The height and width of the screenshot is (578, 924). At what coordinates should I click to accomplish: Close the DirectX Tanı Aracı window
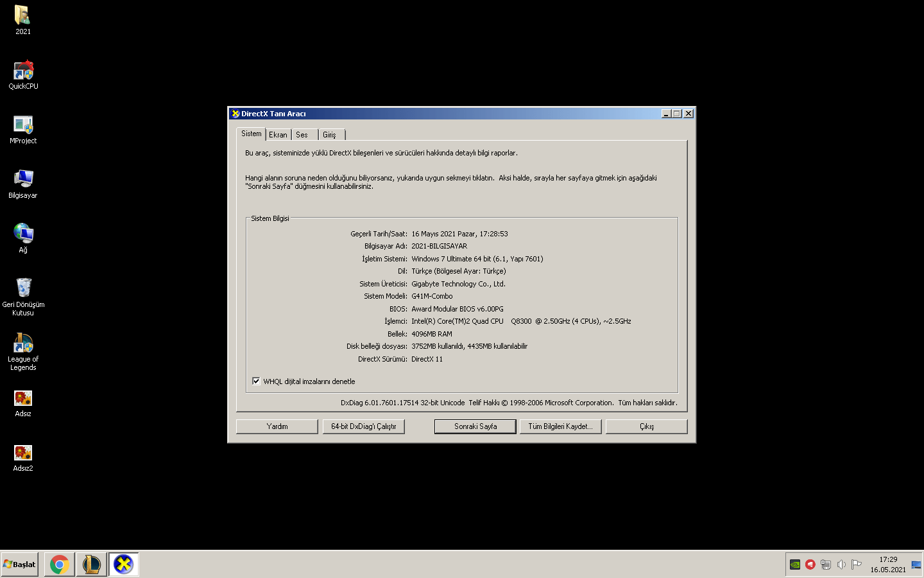tap(689, 114)
